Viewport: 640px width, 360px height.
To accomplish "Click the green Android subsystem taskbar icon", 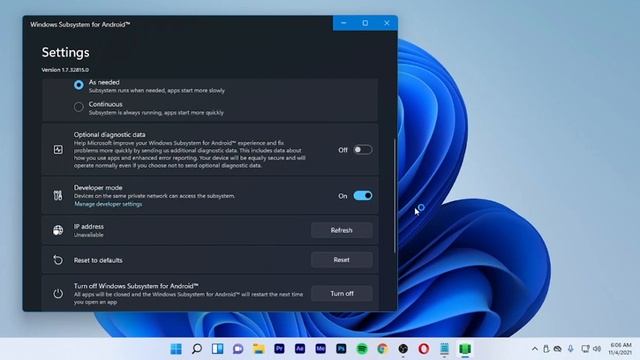I will tap(465, 349).
